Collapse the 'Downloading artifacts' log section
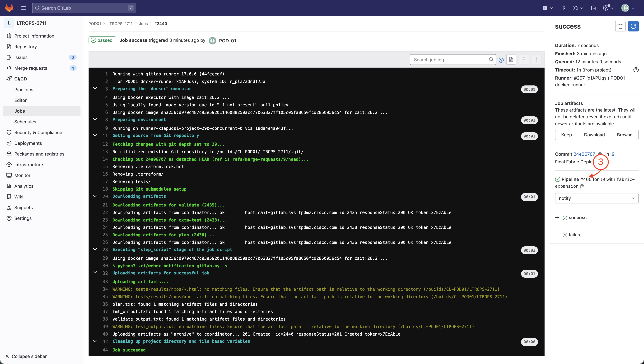Viewport: 644px width, 364px height. coord(95,196)
